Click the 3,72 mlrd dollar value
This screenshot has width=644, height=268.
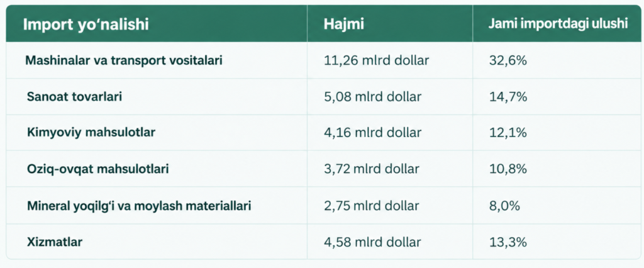click(372, 169)
